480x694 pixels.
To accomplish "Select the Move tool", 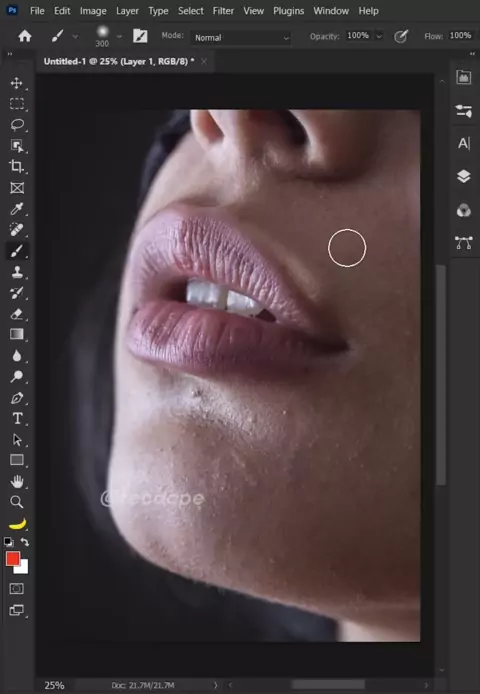I will point(16,83).
